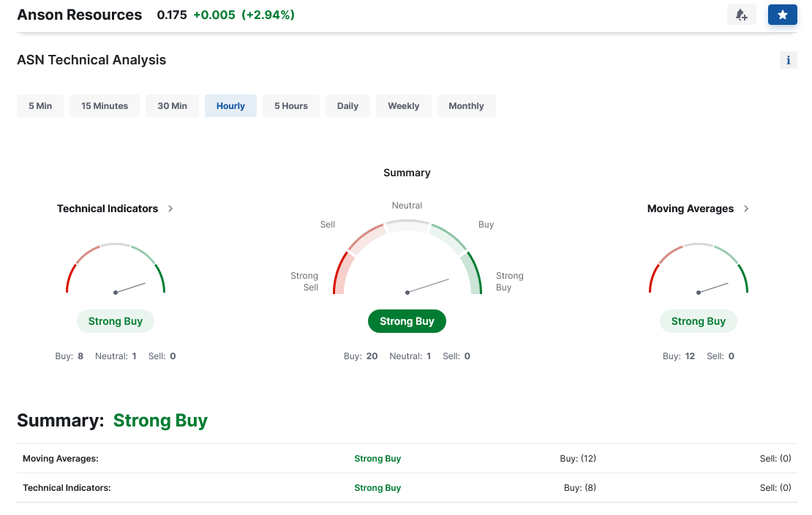Open the Moving Averages heading link
Image resolution: width=812 pixels, height=515 pixels.
click(691, 208)
